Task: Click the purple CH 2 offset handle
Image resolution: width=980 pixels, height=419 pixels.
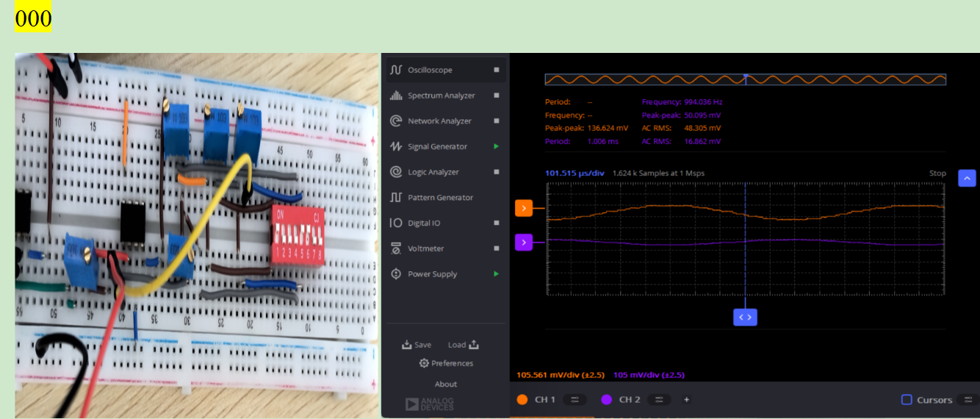Action: [524, 243]
